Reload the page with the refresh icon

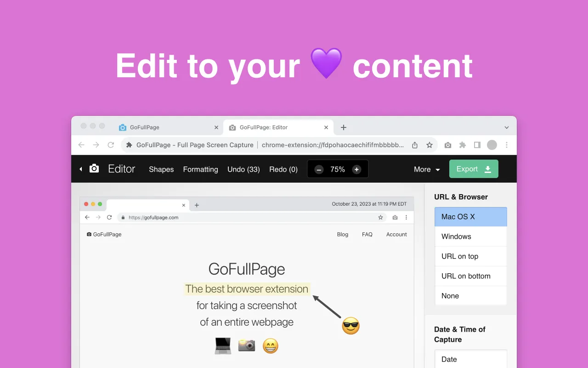111,144
